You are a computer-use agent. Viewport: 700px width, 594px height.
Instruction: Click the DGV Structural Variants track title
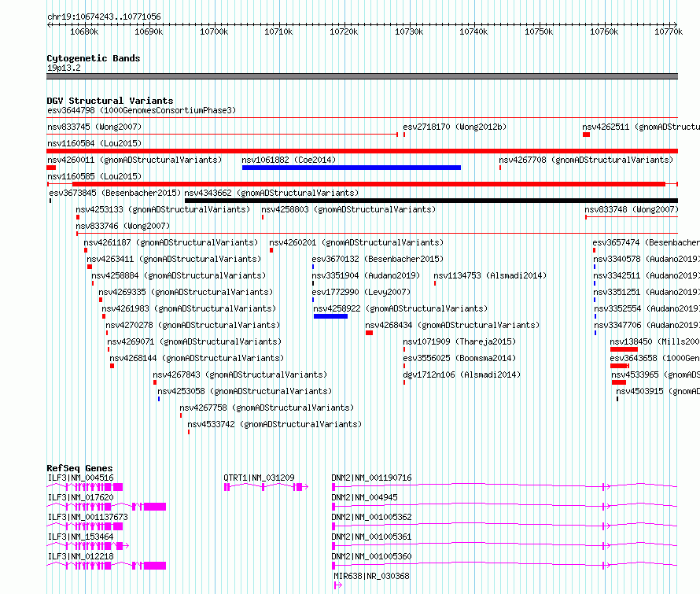(x=110, y=101)
